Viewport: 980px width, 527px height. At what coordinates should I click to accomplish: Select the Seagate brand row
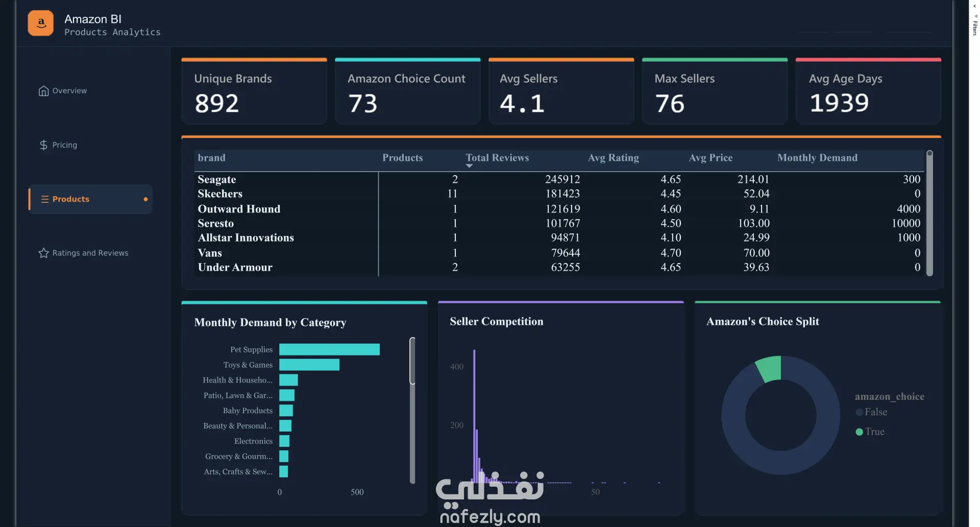559,179
